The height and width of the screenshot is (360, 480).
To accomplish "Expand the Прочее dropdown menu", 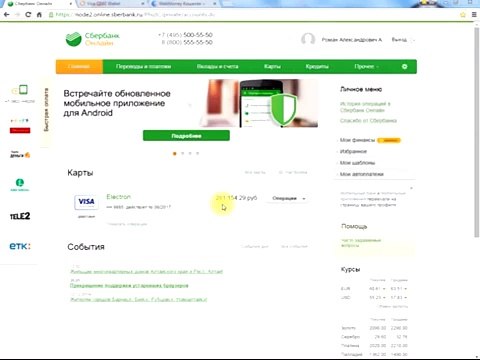I will point(366,66).
